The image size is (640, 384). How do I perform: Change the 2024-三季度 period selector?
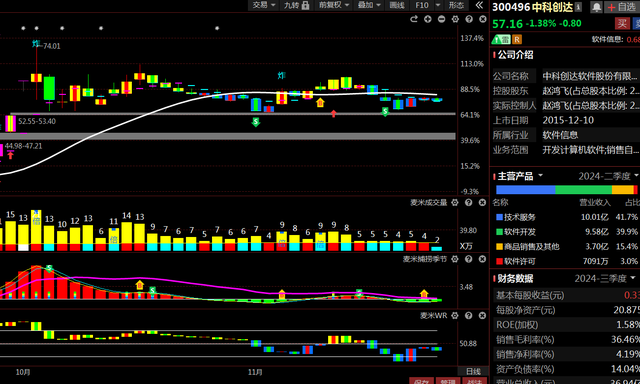605,278
